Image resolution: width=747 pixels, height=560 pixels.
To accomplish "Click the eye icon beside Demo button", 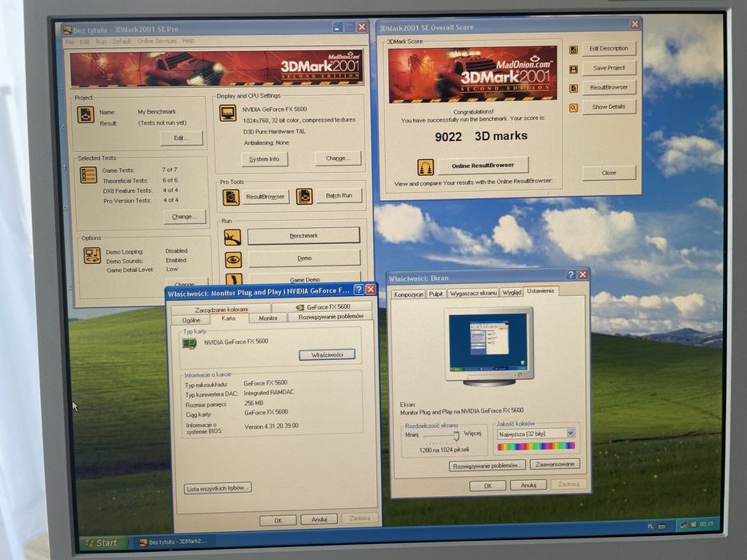I will tap(234, 259).
